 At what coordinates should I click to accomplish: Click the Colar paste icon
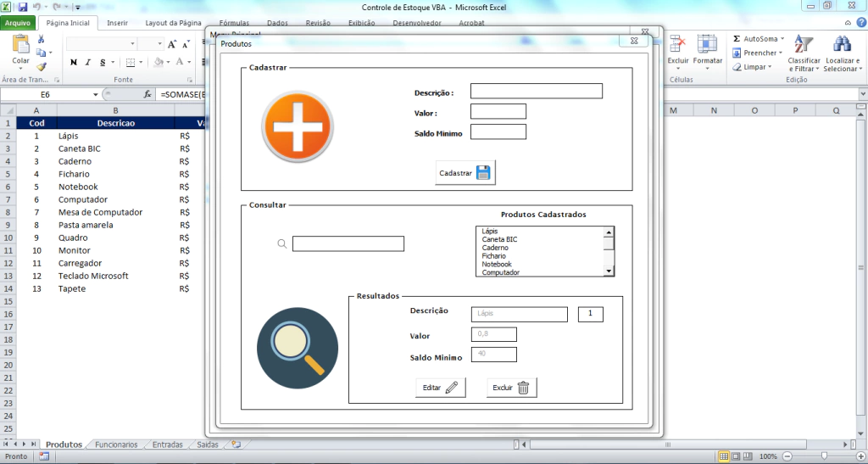(x=20, y=44)
